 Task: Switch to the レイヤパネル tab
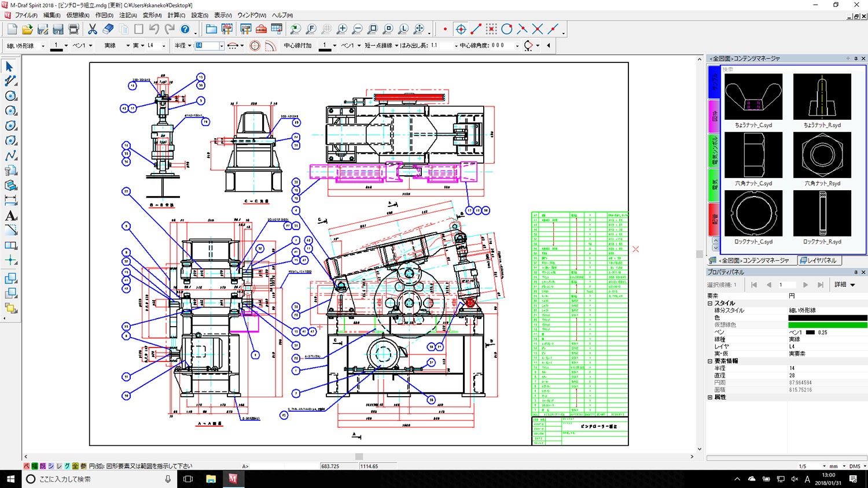point(818,261)
